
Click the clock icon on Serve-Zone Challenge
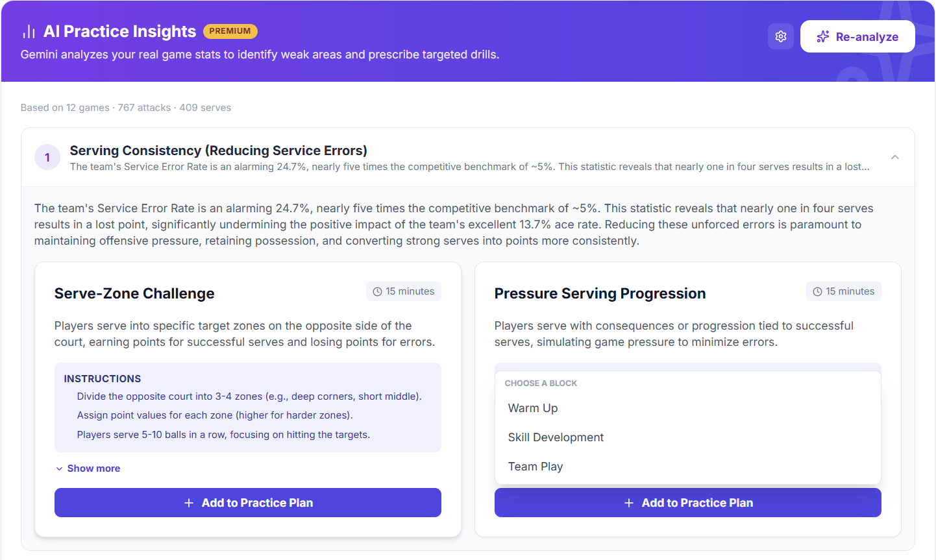tap(377, 291)
